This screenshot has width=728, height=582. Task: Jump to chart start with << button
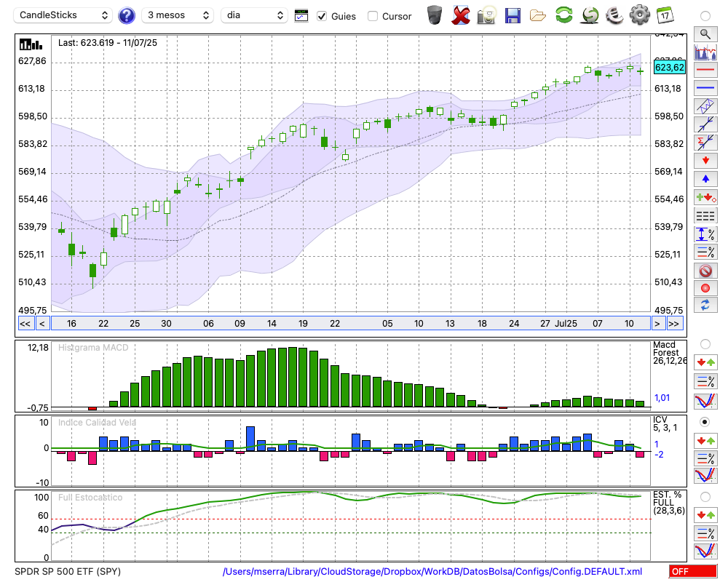(25, 324)
